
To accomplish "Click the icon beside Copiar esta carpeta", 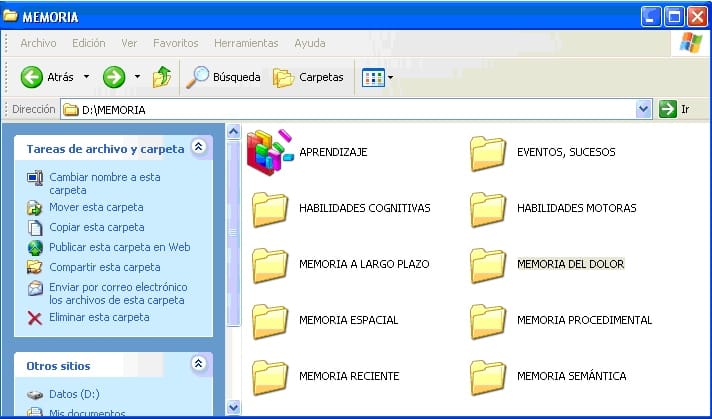I will pyautogui.click(x=35, y=227).
